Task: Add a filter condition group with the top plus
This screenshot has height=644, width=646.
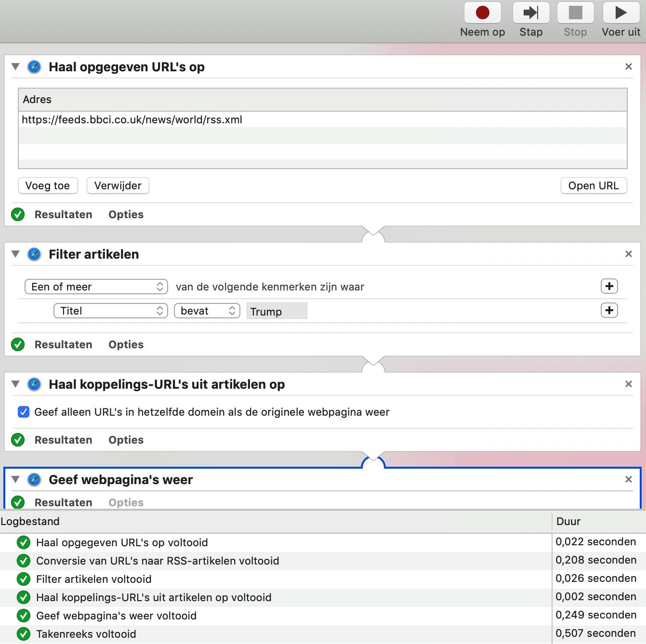Action: tap(609, 287)
